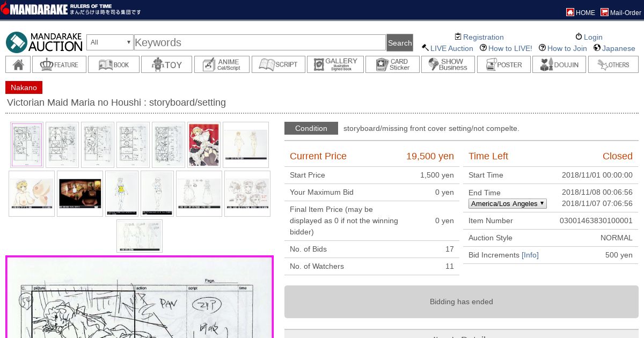Click the HOME link in top bar
This screenshot has height=338, width=644.
click(x=586, y=13)
